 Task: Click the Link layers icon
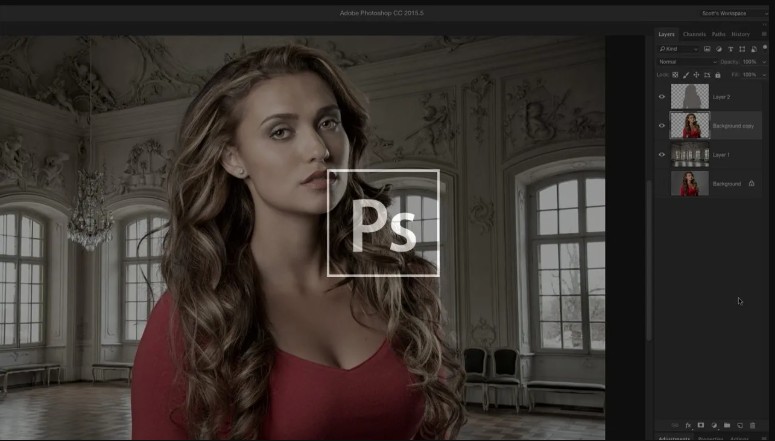coord(675,425)
